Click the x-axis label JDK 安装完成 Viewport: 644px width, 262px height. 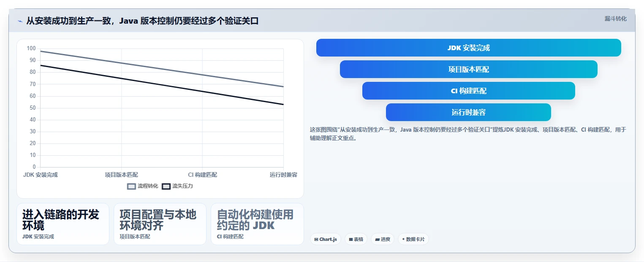(41, 175)
